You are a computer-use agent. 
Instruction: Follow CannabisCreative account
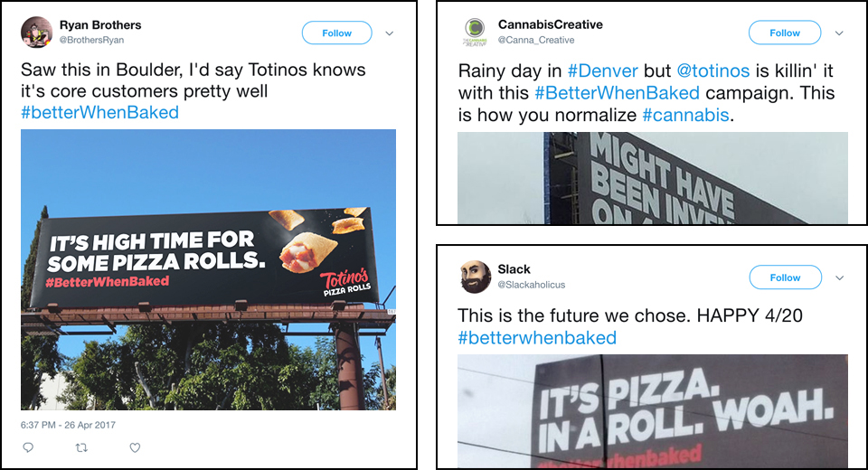point(785,33)
